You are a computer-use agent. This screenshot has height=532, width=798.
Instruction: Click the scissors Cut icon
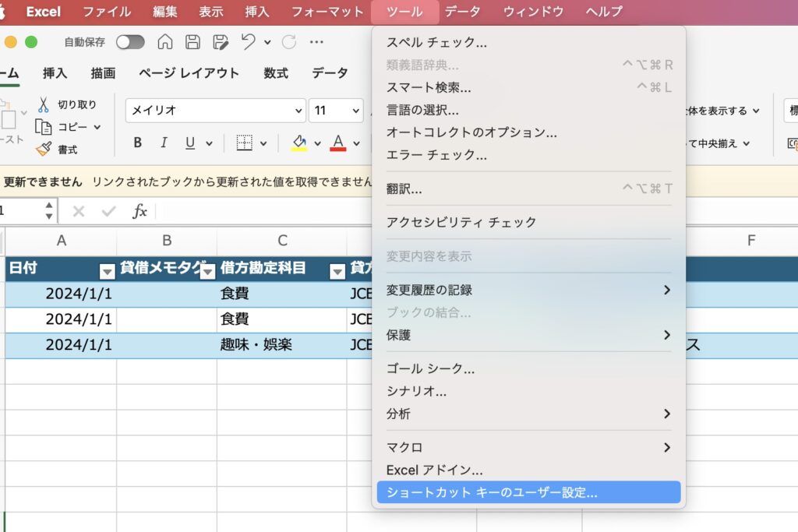click(44, 105)
